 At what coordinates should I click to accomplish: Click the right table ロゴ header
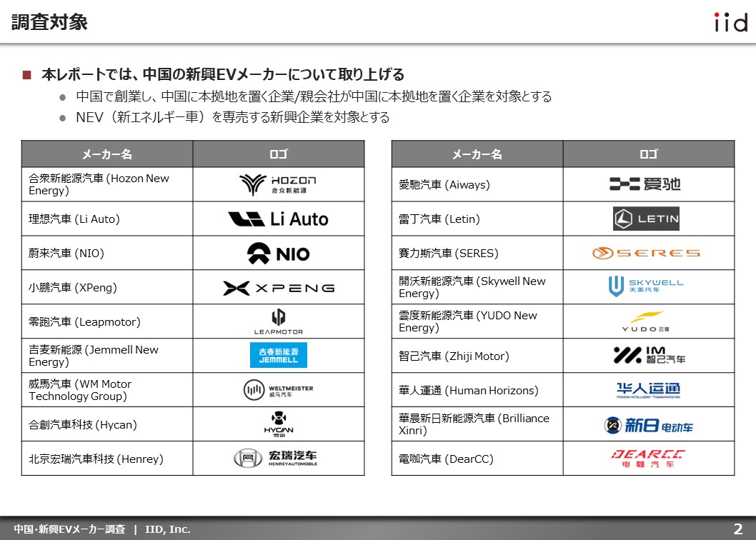click(x=649, y=154)
